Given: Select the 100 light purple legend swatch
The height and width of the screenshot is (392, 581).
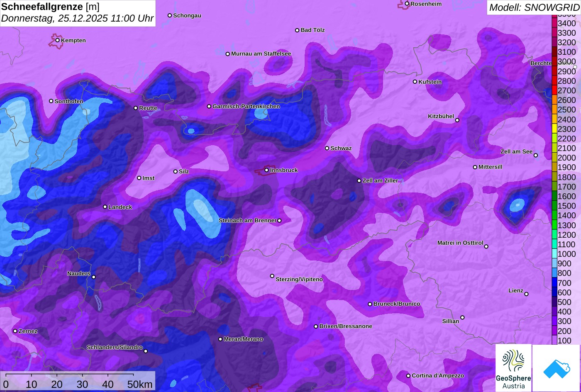Looking at the screenshot, I should click(554, 341).
